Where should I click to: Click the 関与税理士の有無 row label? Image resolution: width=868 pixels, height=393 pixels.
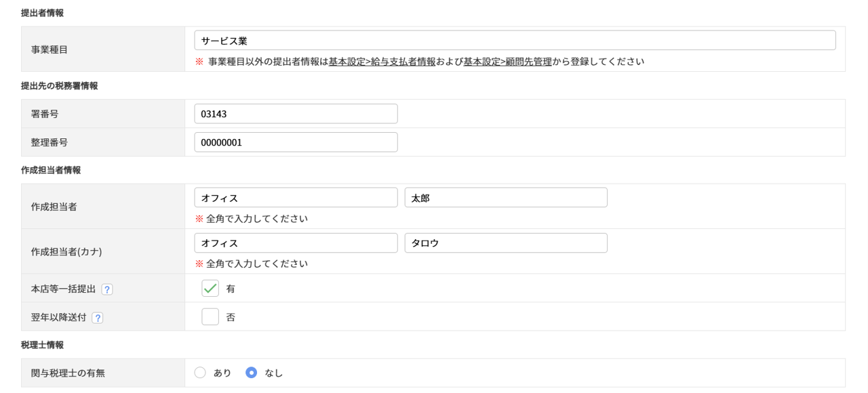click(x=68, y=373)
